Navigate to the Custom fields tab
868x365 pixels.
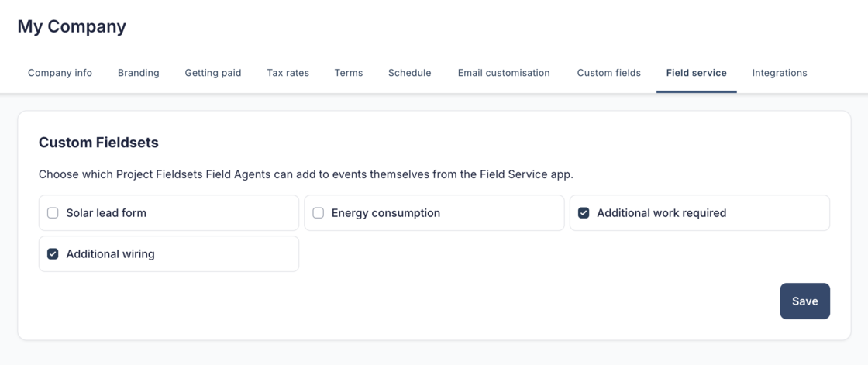608,73
